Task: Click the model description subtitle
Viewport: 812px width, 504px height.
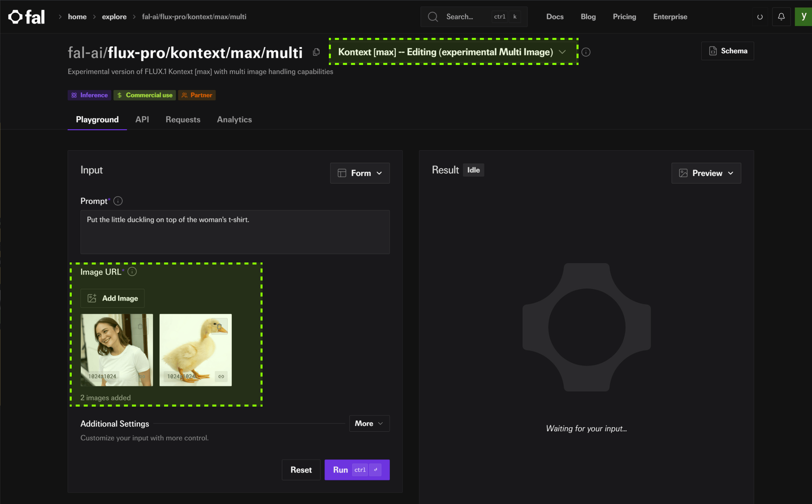Action: [x=200, y=72]
